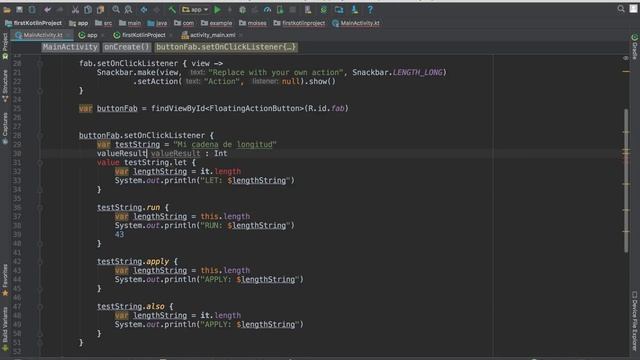
Task: Click fold end marker at line 34
Action: (40, 189)
